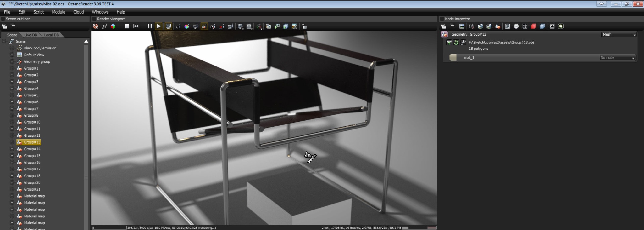
Task: Open the render target preview picture icon
Action: point(462,26)
